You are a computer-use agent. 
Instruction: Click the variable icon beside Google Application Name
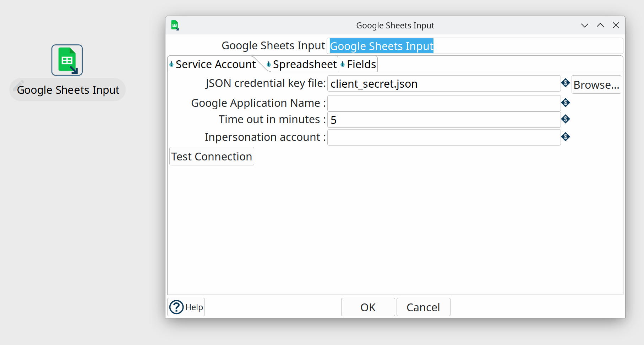click(x=566, y=103)
